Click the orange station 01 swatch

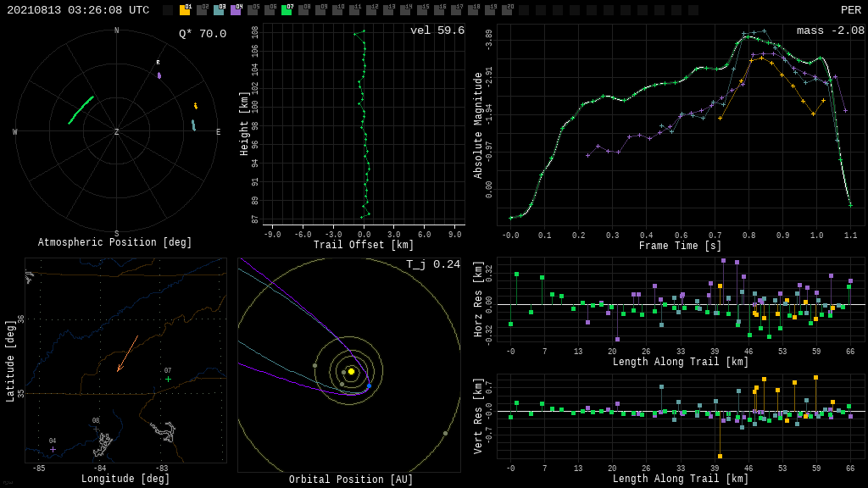185,10
